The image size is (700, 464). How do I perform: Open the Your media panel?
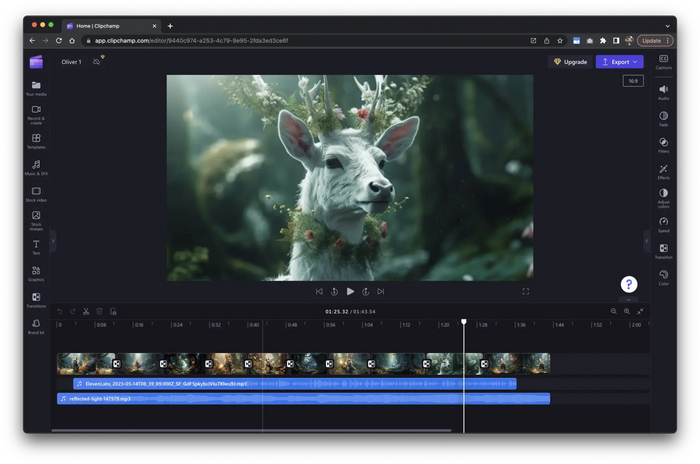[x=36, y=89]
